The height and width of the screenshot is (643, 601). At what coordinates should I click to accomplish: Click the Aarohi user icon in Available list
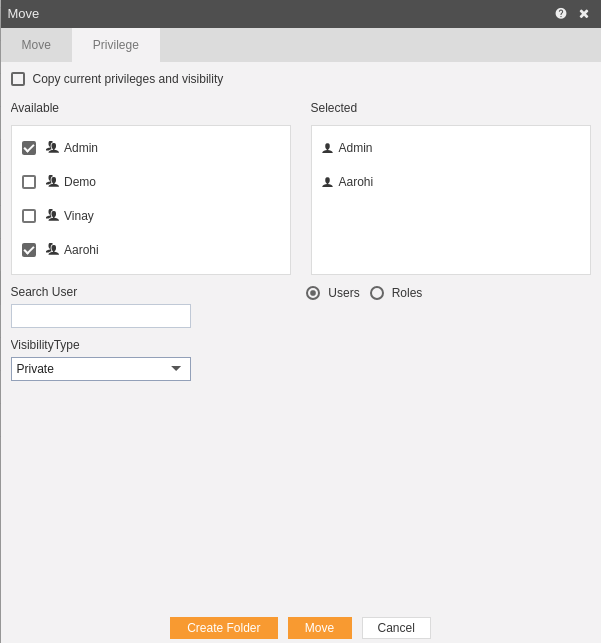point(52,249)
